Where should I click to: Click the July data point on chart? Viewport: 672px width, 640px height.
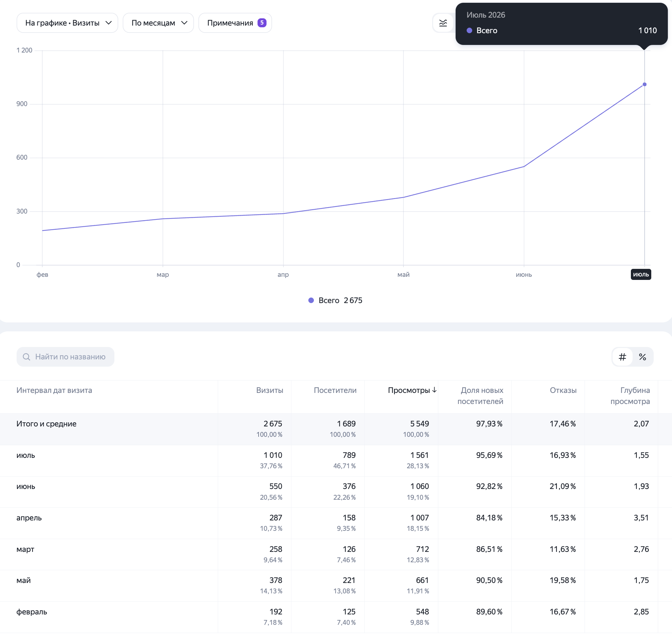point(644,84)
